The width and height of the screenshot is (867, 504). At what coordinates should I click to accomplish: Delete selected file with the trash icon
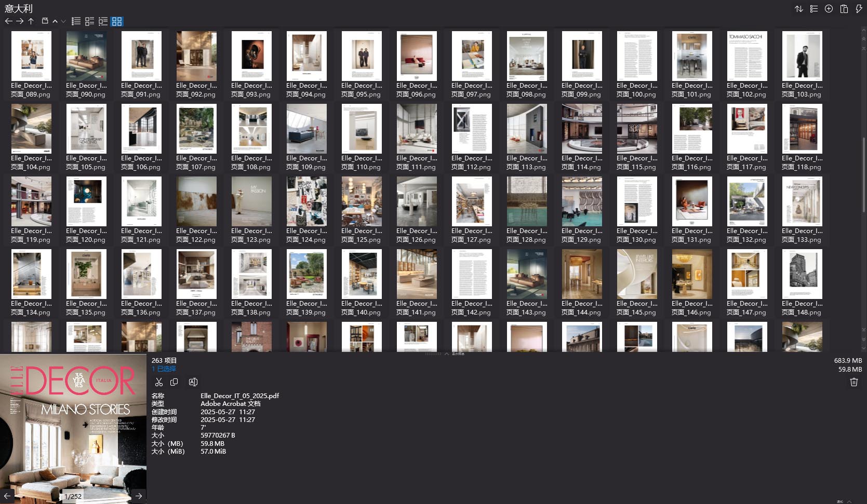pyautogui.click(x=853, y=382)
